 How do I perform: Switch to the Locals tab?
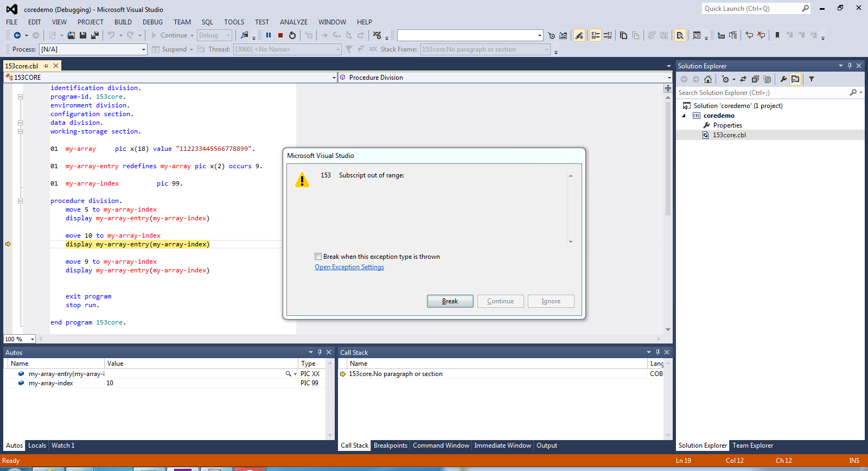pos(37,445)
